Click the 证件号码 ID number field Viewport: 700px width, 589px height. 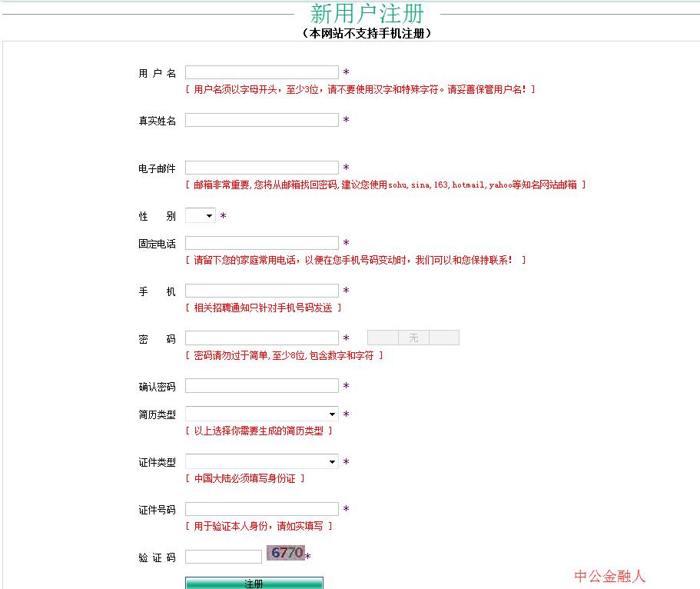pos(261,509)
